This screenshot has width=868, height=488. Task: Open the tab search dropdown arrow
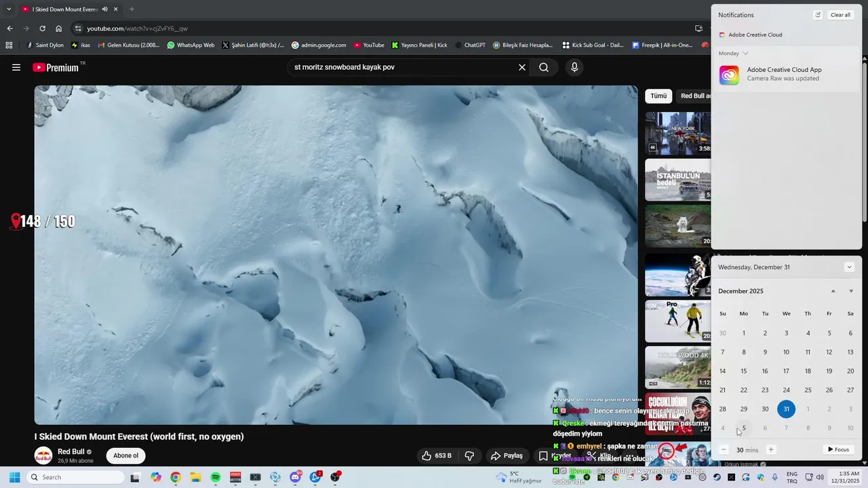pyautogui.click(x=9, y=9)
